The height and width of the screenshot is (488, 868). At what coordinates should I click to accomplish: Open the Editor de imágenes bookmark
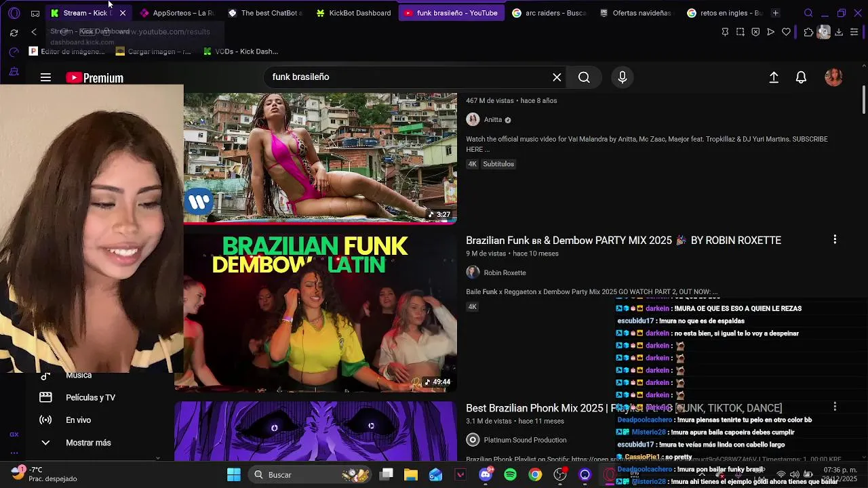tap(66, 52)
